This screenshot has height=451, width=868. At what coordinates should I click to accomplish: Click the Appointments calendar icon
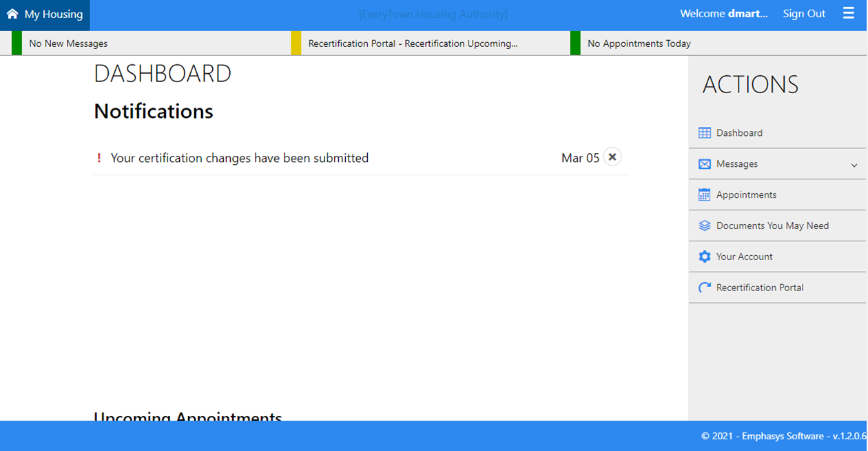pos(704,195)
